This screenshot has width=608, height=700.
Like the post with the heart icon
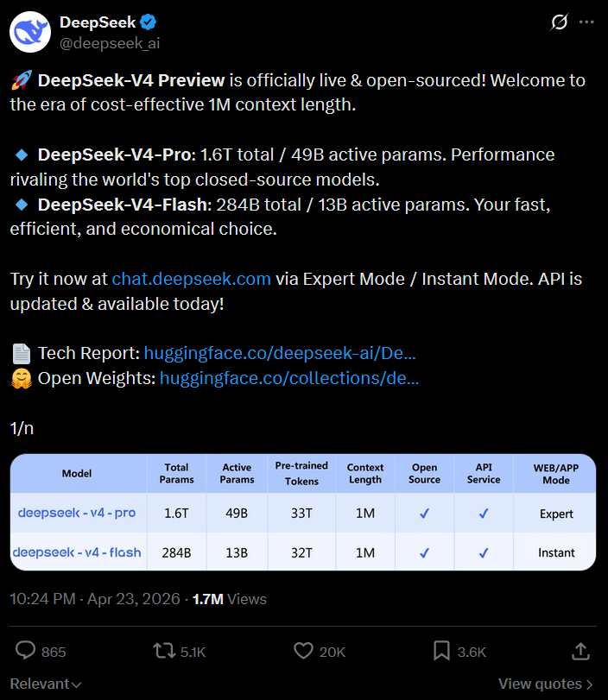(301, 651)
